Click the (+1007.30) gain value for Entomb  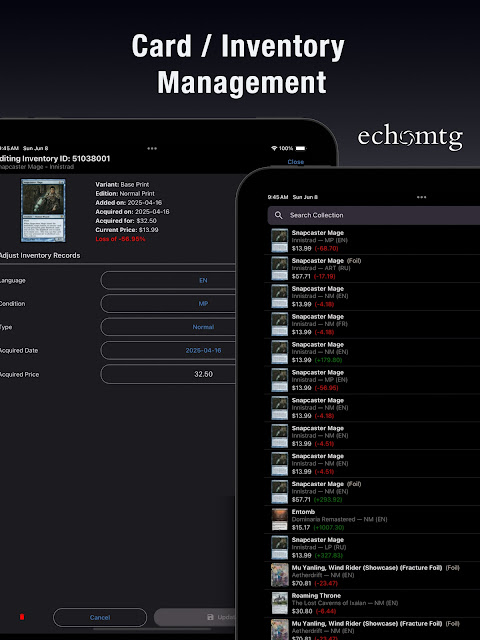[329, 527]
